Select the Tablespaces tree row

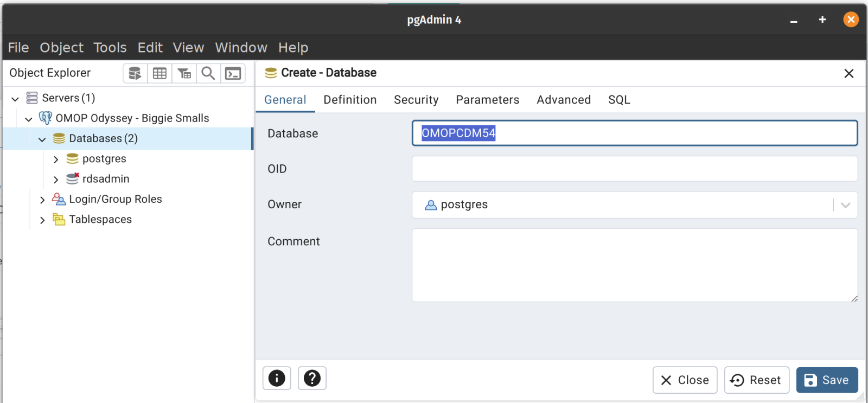128,219
